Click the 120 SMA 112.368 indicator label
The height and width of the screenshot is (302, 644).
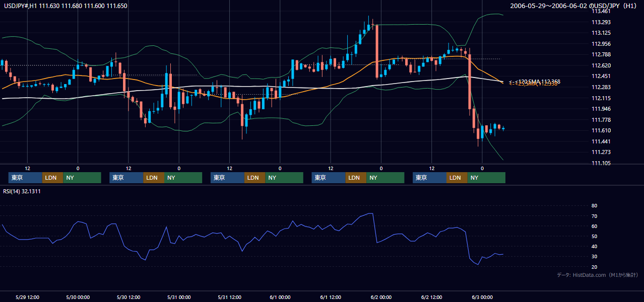coord(535,81)
